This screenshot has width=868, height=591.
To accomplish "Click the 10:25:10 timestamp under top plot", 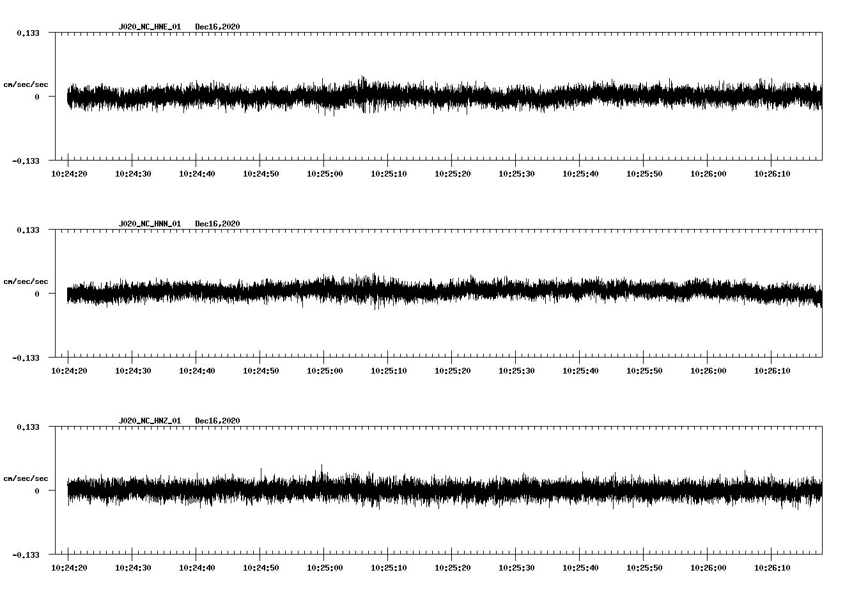I will [x=390, y=173].
